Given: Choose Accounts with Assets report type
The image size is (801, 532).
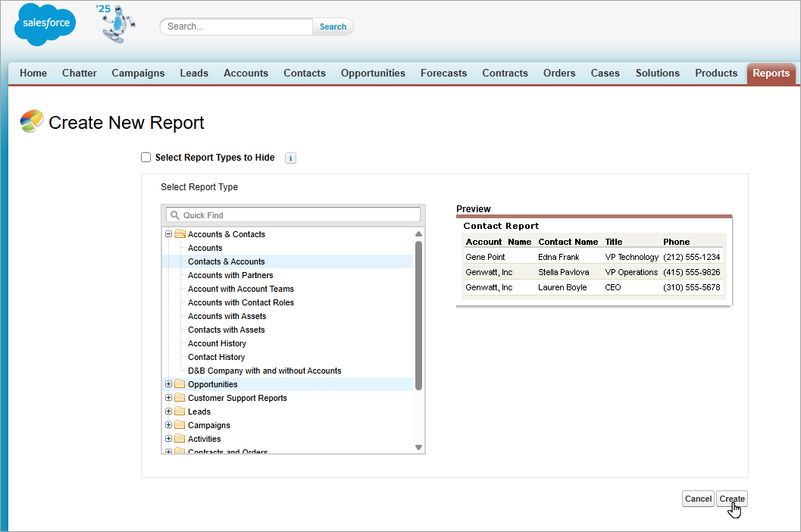Looking at the screenshot, I should 227,316.
